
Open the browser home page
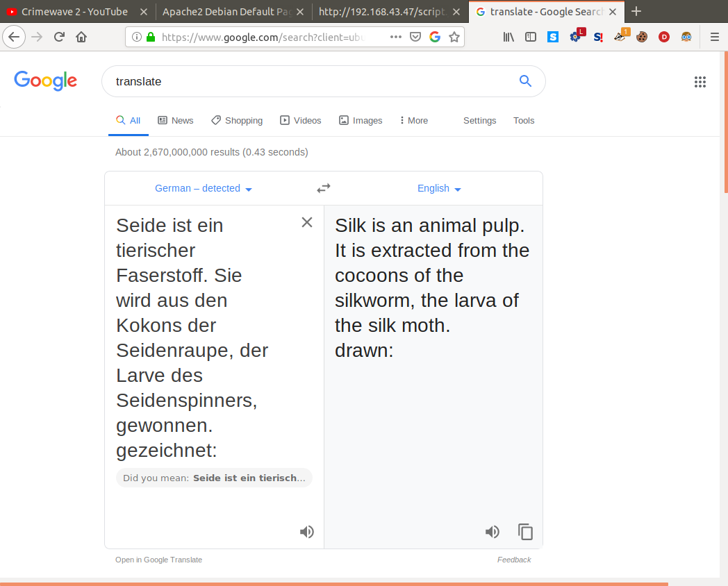pyautogui.click(x=81, y=37)
